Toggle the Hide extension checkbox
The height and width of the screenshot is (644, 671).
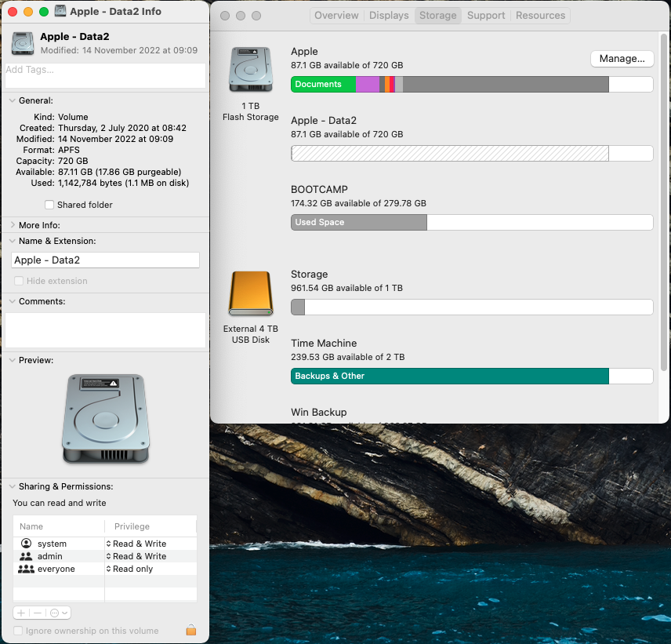[19, 281]
